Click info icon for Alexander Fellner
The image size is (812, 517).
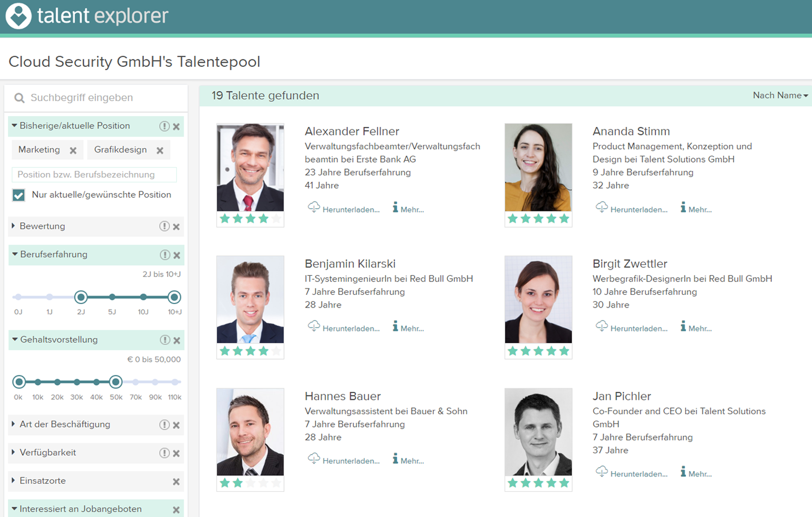click(395, 207)
